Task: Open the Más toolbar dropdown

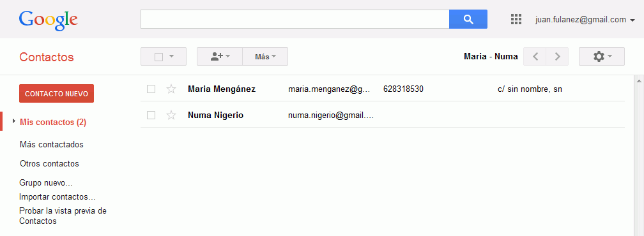Action: click(265, 57)
